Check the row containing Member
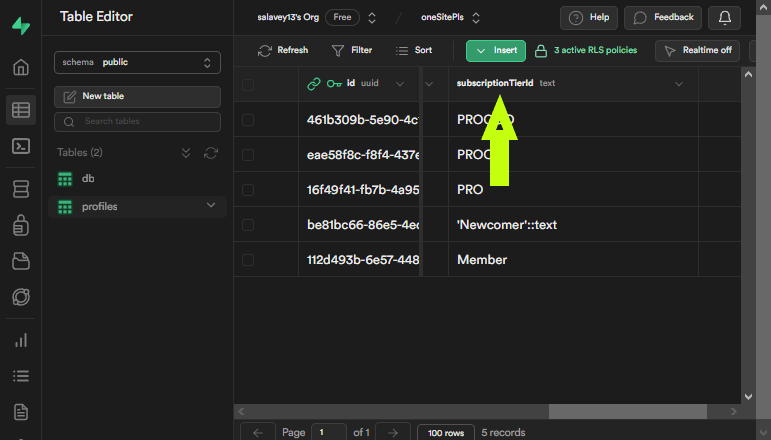 pyautogui.click(x=248, y=260)
